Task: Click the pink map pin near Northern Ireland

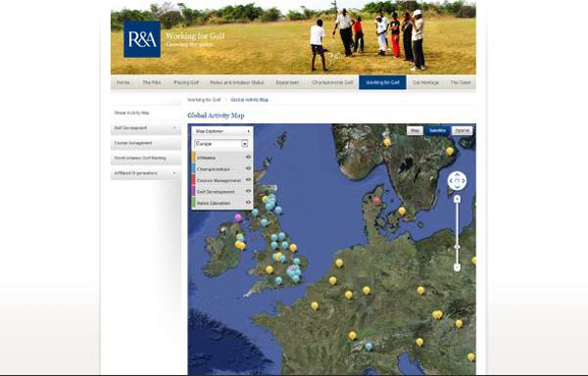Action: [x=238, y=217]
